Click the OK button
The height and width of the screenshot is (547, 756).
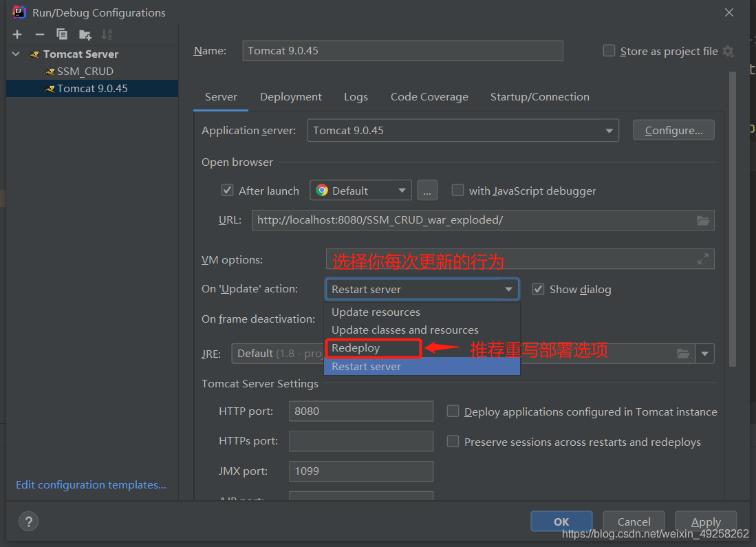pos(561,522)
